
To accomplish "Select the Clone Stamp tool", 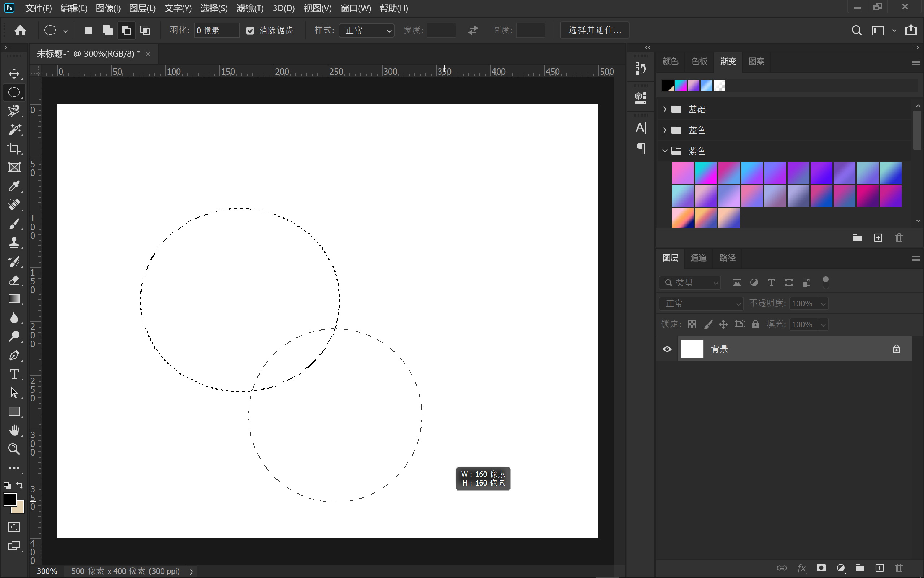I will (x=14, y=242).
